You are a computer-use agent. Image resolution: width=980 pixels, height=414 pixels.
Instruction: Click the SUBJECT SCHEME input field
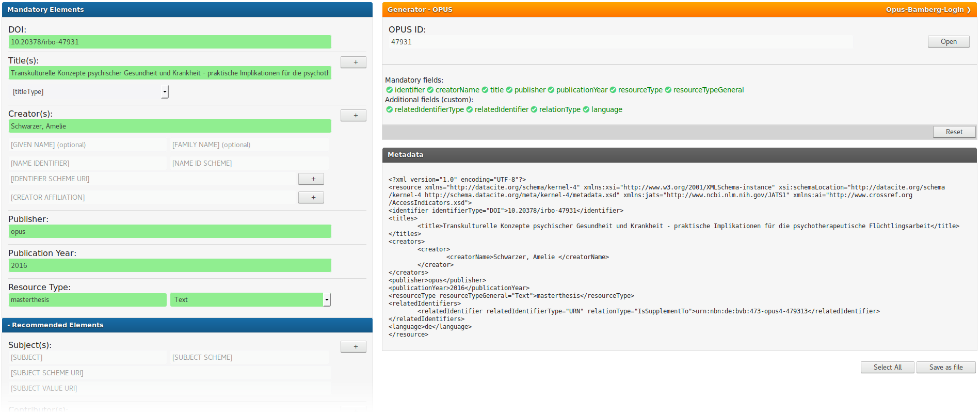[249, 358]
